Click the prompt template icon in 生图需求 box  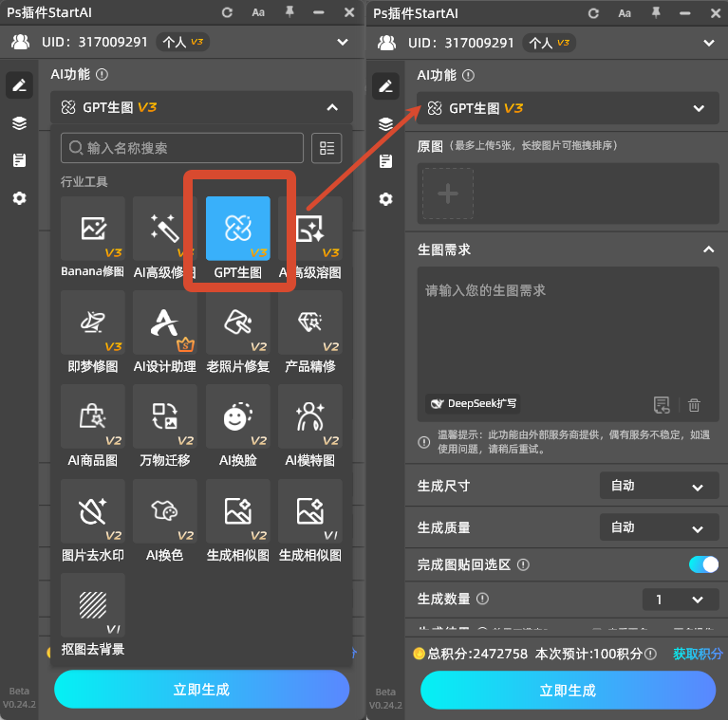[x=662, y=405]
